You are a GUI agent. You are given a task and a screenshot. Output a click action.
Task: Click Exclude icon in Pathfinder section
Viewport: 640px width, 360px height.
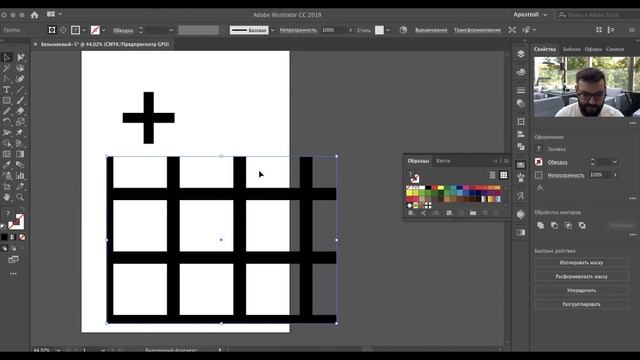[x=582, y=225]
